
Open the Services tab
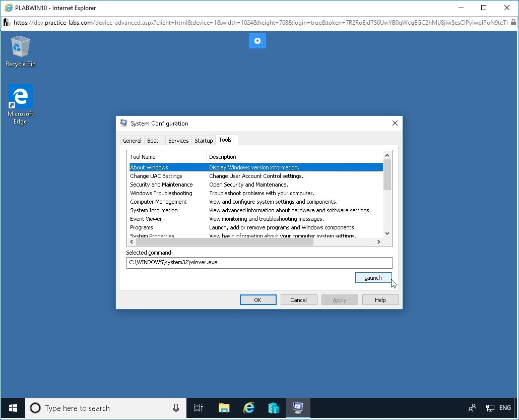pos(178,141)
